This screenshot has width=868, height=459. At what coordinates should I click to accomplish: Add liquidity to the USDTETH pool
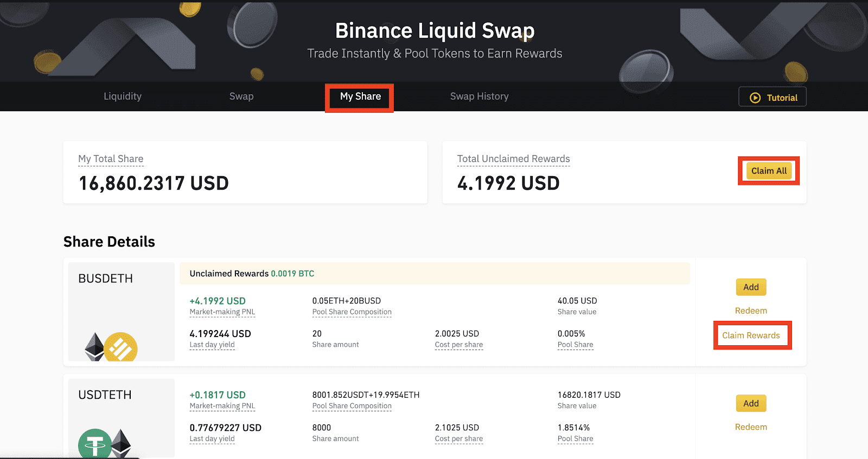[751, 403]
